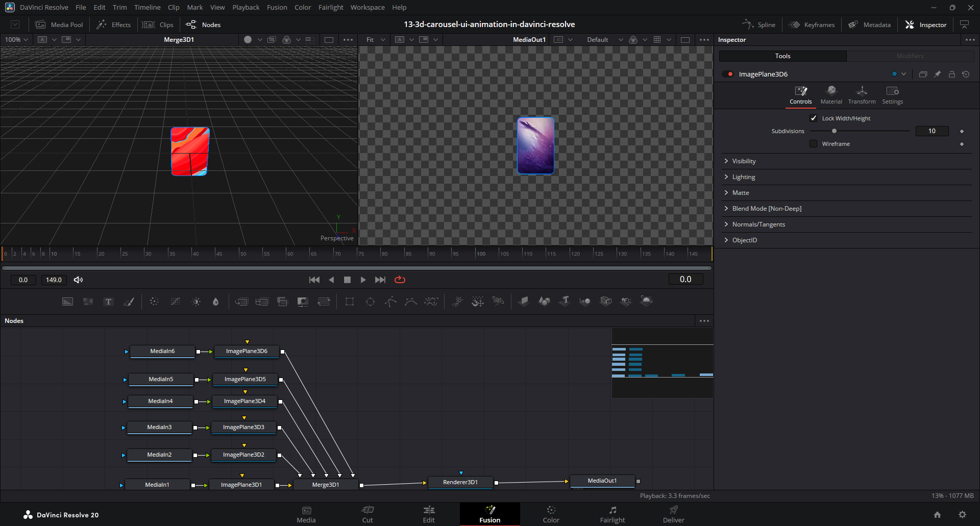Click the Subdivisions slider handle
Image resolution: width=980 pixels, height=526 pixels.
tap(834, 131)
